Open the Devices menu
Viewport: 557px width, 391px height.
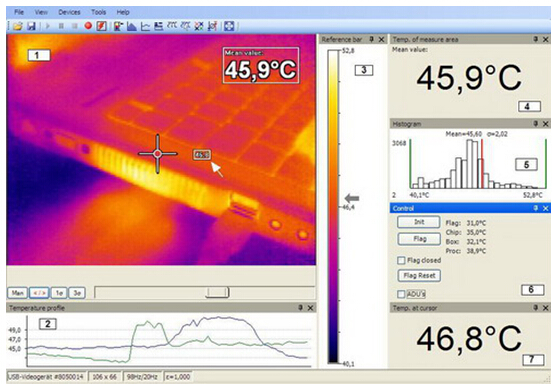69,12
